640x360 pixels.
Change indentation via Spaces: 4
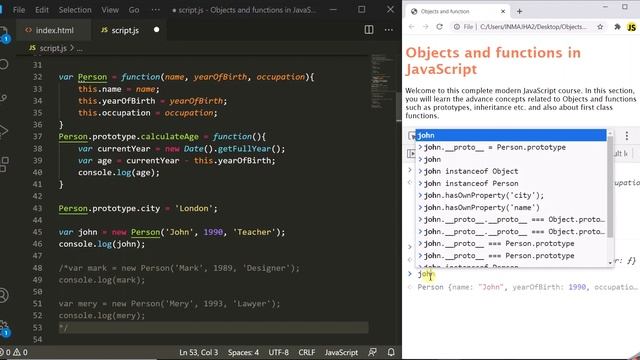243,352
